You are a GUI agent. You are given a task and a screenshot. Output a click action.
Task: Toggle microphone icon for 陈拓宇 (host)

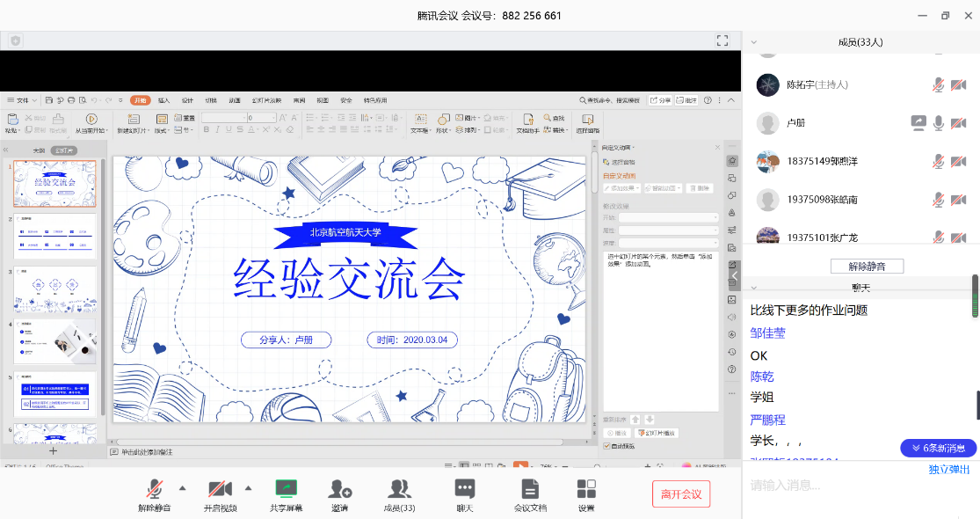(x=939, y=84)
